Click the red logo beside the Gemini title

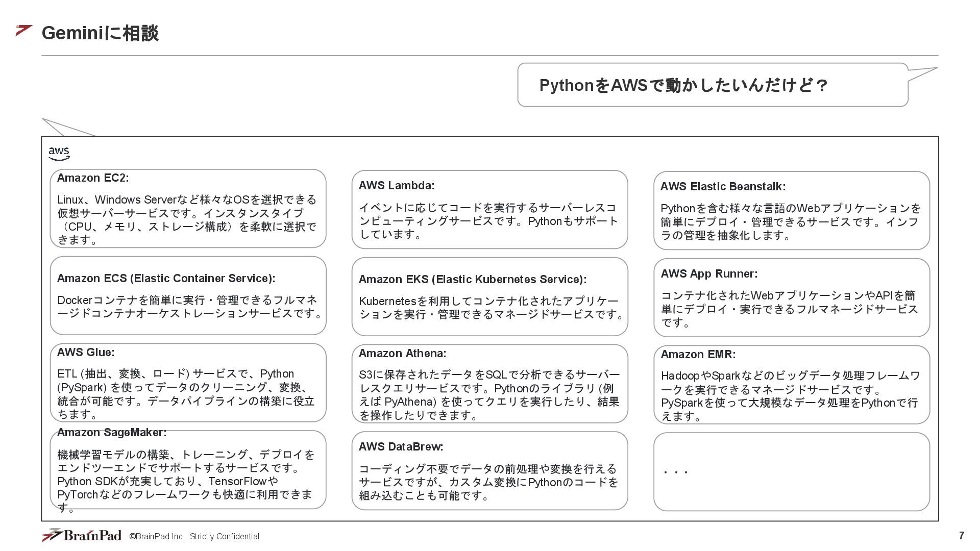tap(24, 31)
